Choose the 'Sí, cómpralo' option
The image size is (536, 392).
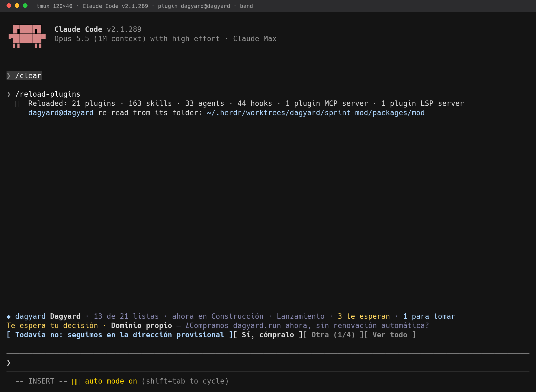click(268, 335)
